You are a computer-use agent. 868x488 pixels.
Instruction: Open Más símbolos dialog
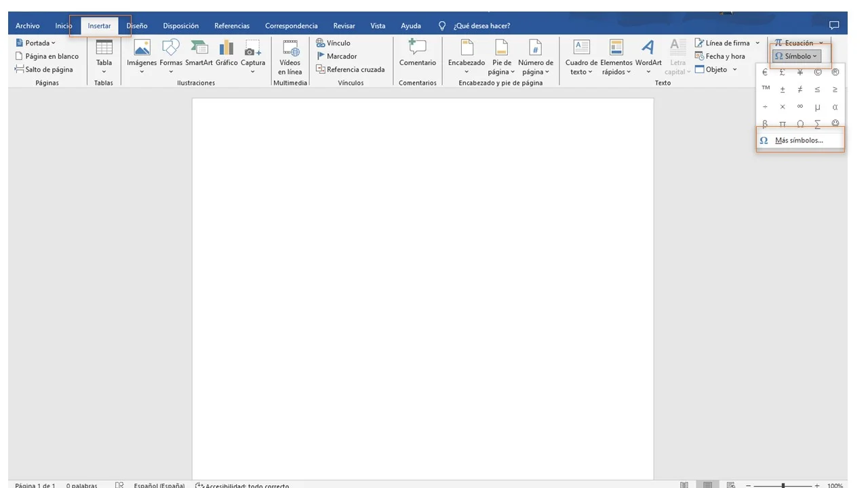(x=799, y=140)
